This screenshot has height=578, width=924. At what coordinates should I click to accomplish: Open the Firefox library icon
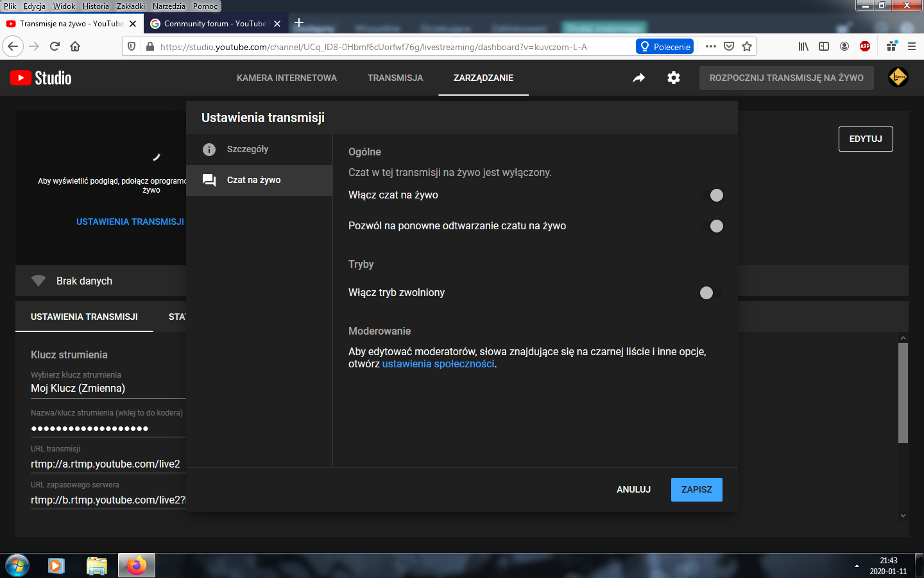[x=803, y=46]
